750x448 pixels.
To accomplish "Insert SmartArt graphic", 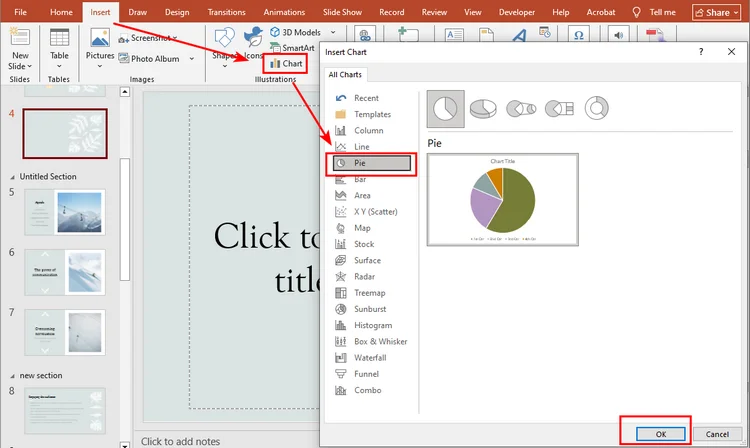I will click(292, 47).
